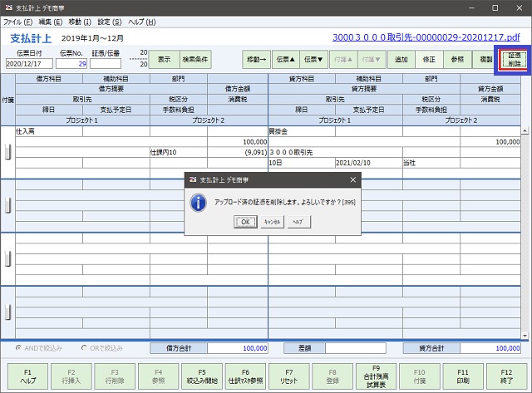This screenshot has height=393, width=532.
Task: Click the 追加 toolbar button
Action: 401,59
